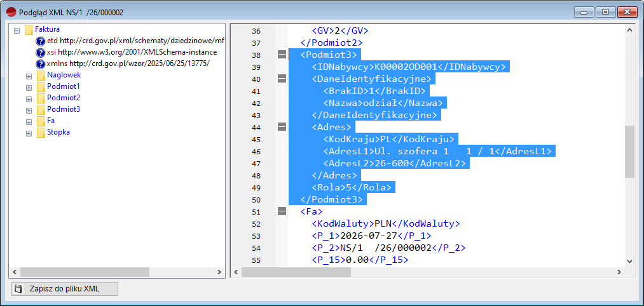The height and width of the screenshot is (306, 644).
Task: Click the GV 2 line
Action: click(340, 30)
